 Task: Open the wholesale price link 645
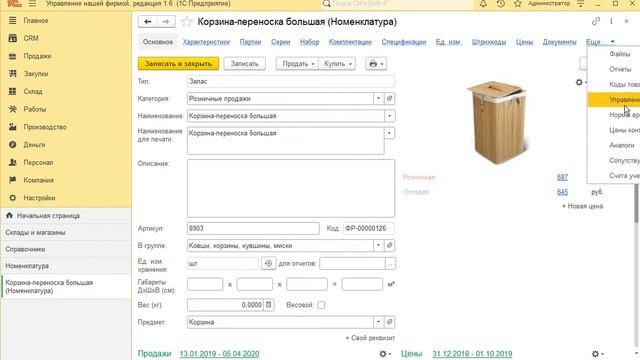pos(562,192)
